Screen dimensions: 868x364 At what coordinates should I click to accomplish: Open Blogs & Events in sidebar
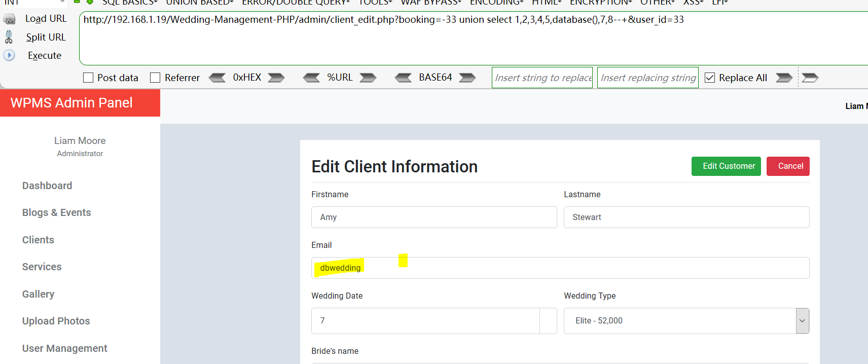[57, 212]
